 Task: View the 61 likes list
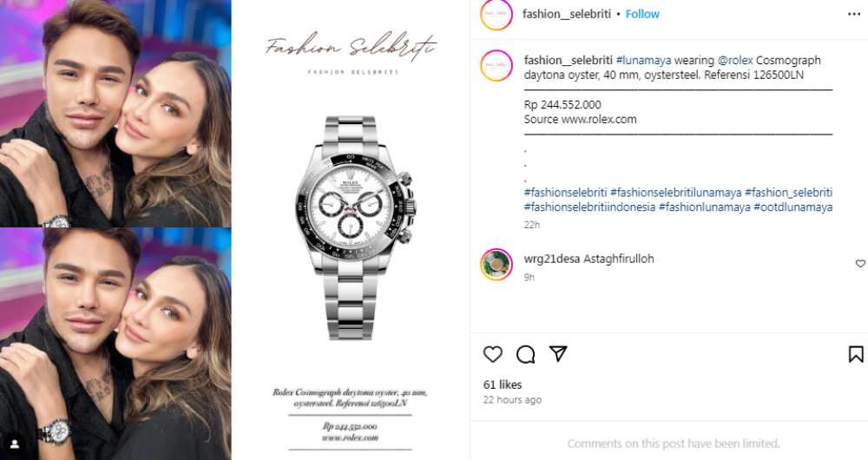[x=503, y=384]
